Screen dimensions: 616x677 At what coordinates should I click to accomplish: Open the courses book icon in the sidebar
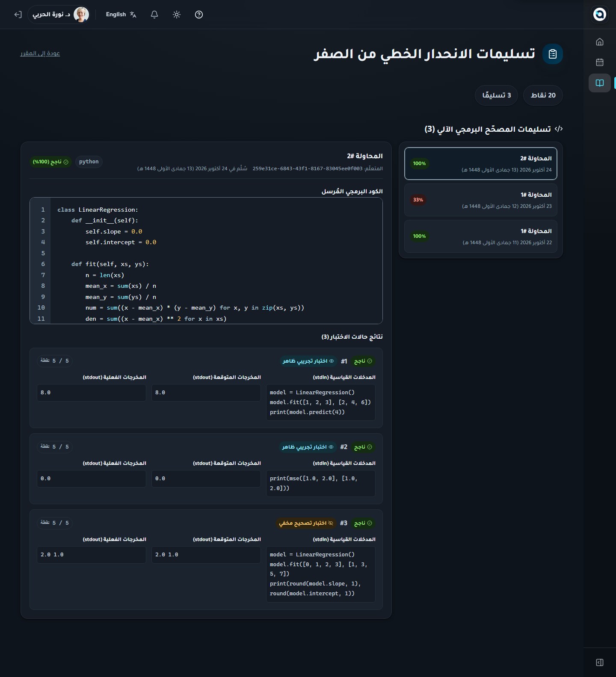[600, 83]
